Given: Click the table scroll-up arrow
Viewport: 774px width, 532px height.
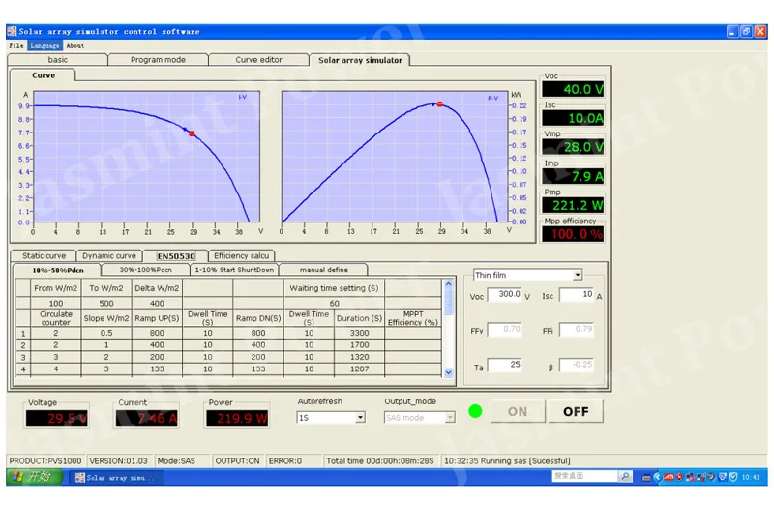Looking at the screenshot, I should 448,284.
